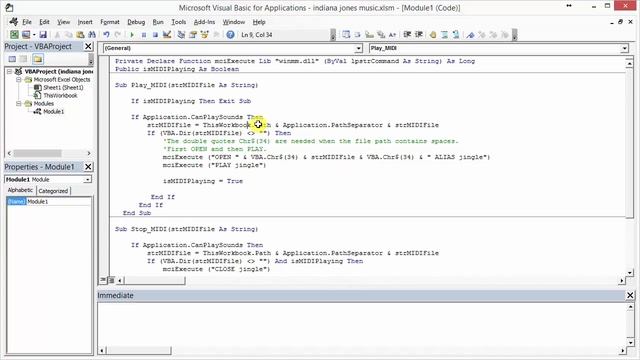Click the List Properties/Methods icon

[x=346, y=35]
